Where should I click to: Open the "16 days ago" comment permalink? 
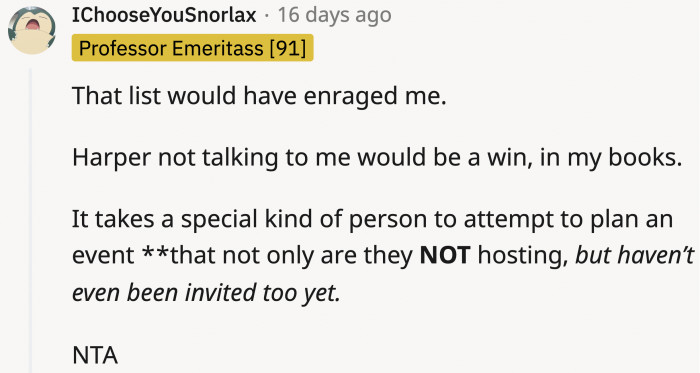pyautogui.click(x=334, y=15)
